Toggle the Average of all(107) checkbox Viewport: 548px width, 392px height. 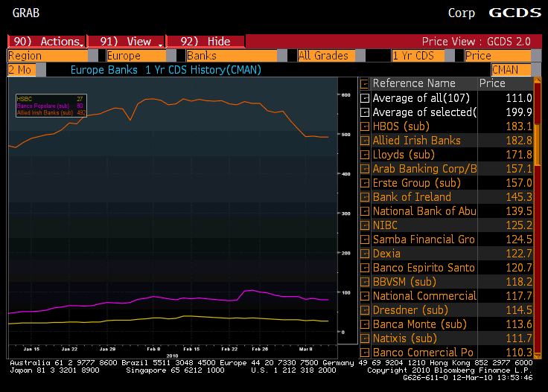pos(365,98)
